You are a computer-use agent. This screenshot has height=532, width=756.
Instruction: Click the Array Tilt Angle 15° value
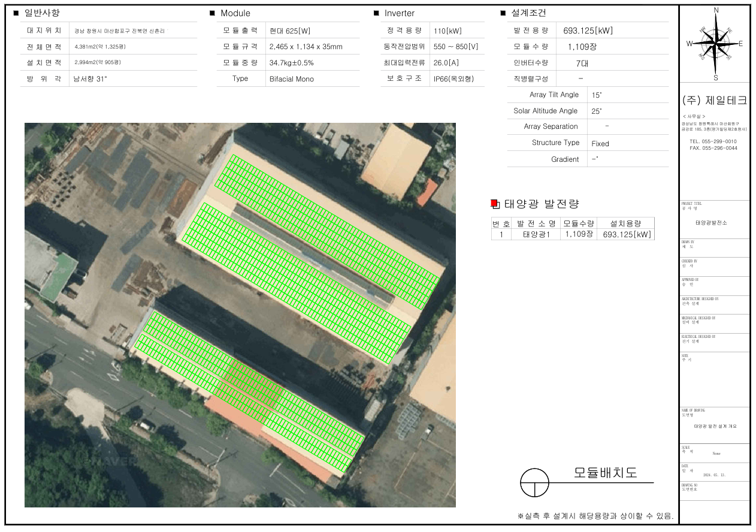click(596, 95)
